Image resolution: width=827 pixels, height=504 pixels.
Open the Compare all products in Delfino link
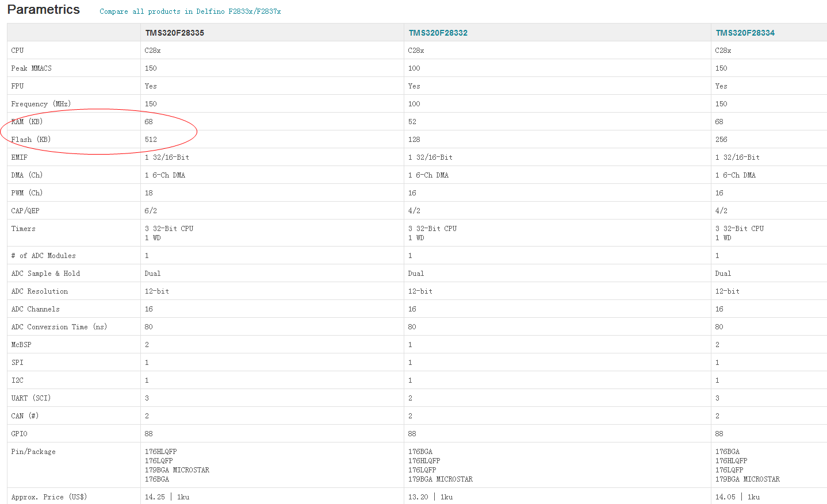(190, 11)
